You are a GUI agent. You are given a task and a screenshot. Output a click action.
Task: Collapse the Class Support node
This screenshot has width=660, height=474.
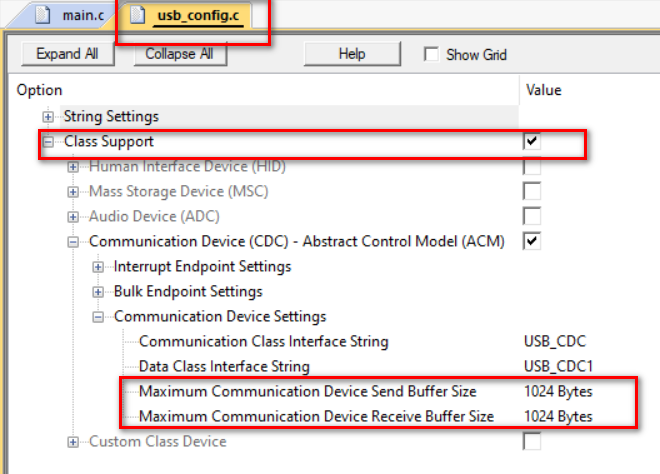(48, 142)
